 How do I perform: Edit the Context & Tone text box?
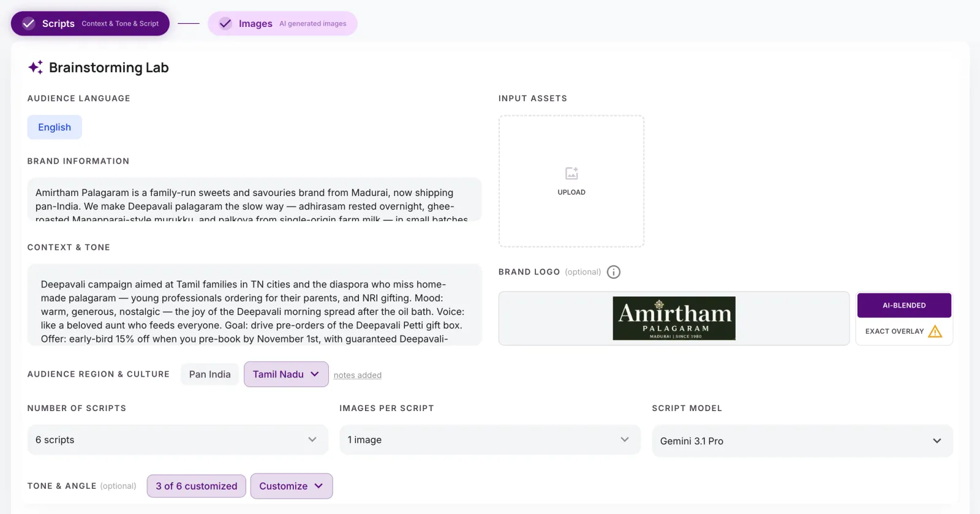(x=254, y=305)
